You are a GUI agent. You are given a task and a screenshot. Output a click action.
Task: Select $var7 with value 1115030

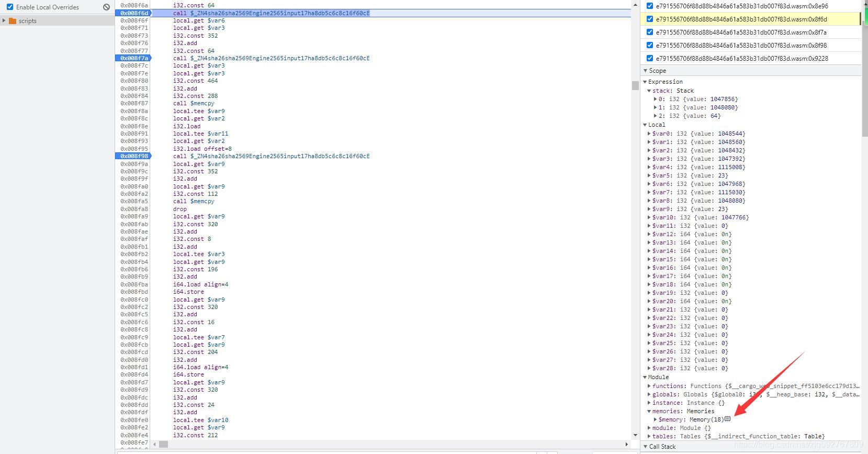click(698, 192)
